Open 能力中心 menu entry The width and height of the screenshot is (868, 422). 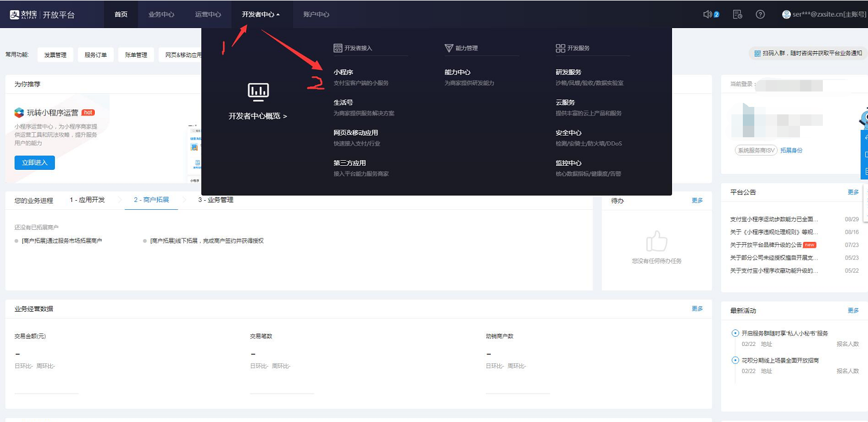coord(458,72)
